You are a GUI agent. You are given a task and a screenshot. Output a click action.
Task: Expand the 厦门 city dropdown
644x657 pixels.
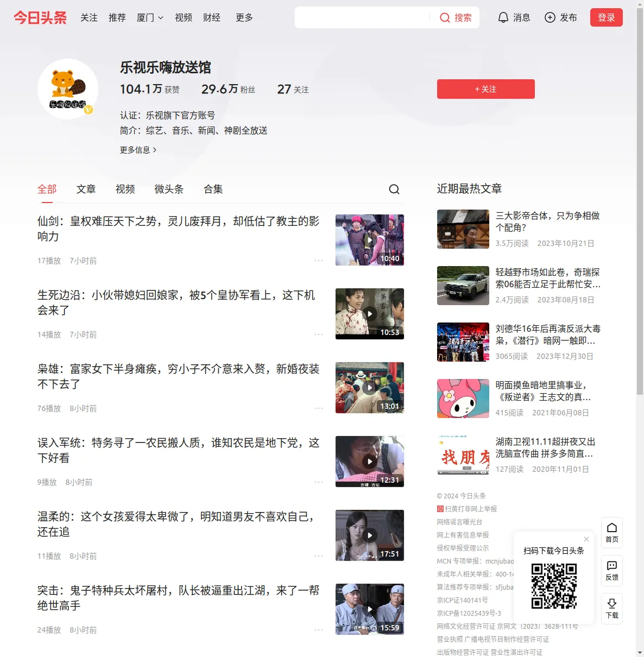point(150,17)
